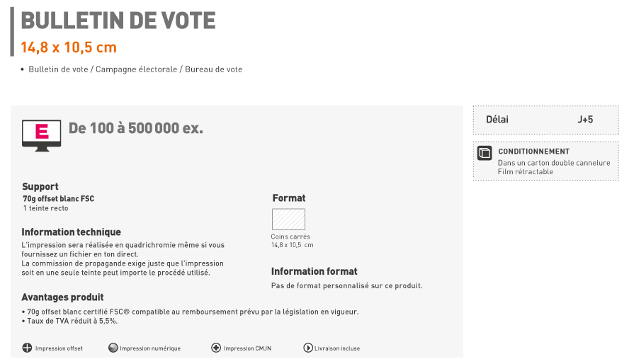
Task: Click the Impression CMJN plus icon
Action: pos(216,348)
